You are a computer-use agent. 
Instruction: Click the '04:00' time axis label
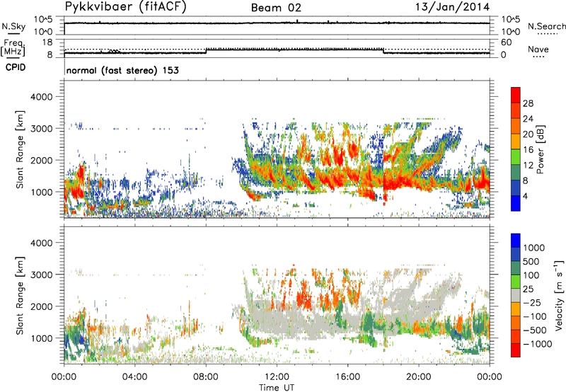[134, 377]
